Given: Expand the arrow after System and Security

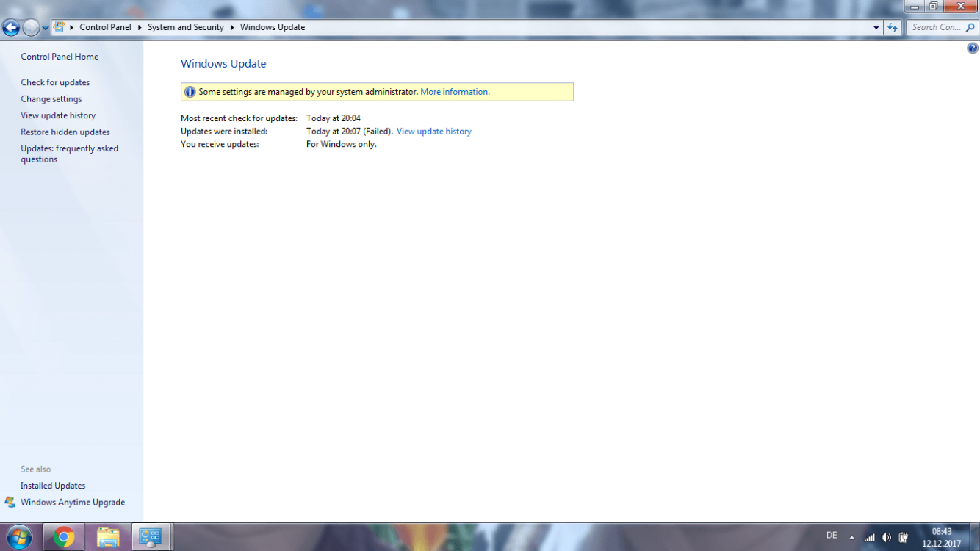Looking at the screenshot, I should [232, 27].
